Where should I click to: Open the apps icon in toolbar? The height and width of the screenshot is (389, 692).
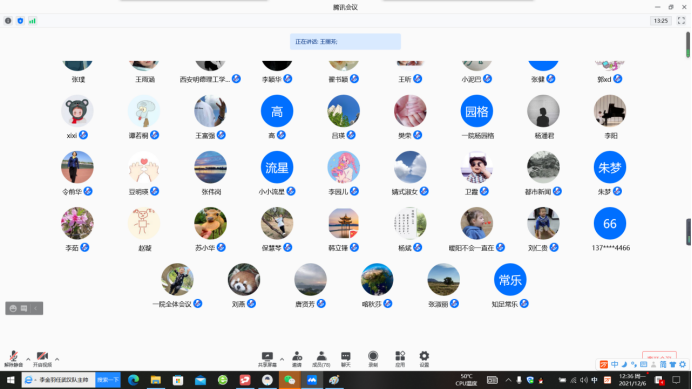tap(400, 359)
